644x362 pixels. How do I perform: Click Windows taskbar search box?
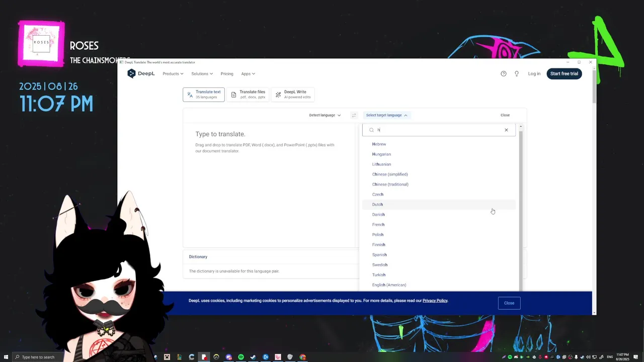tap(38, 357)
